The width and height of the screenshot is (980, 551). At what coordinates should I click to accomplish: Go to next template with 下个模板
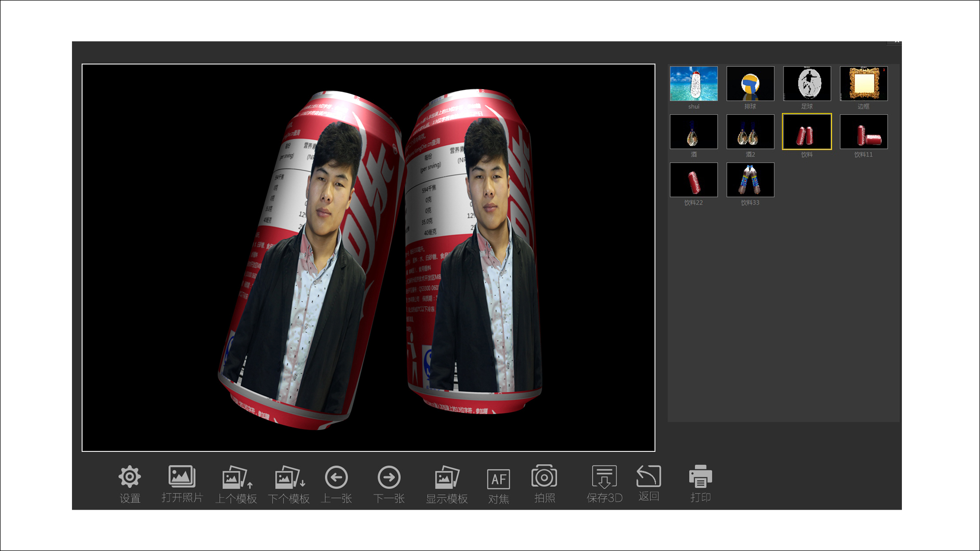pyautogui.click(x=289, y=478)
